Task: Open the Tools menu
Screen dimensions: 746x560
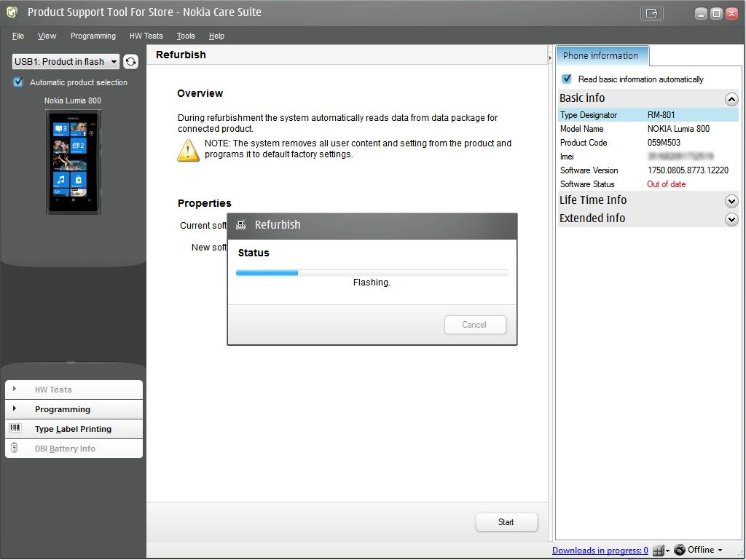Action: (186, 36)
